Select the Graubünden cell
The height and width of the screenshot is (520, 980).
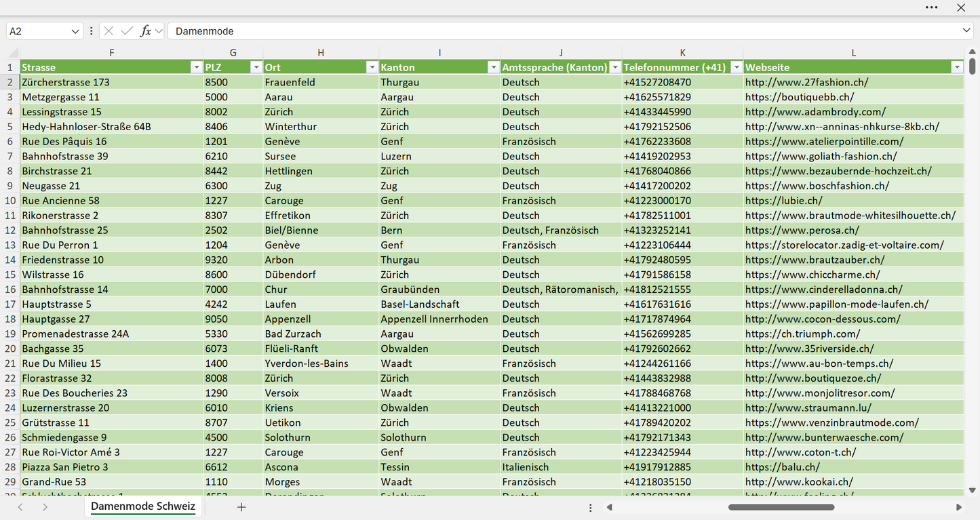[x=439, y=289]
